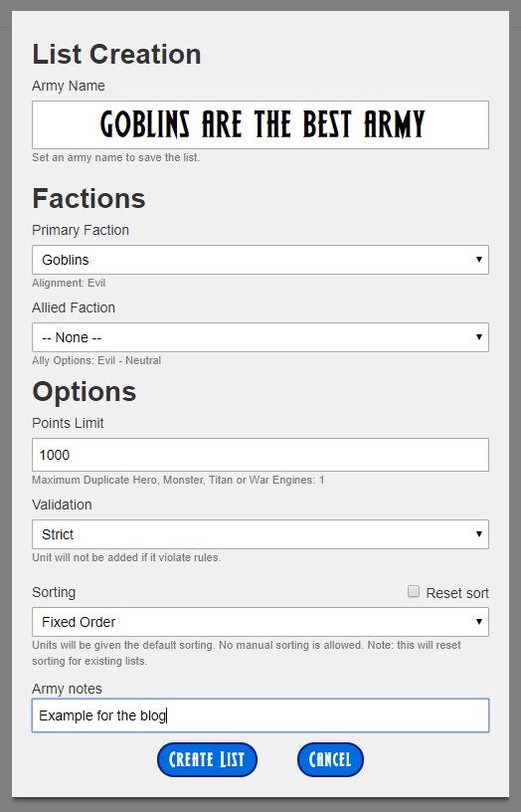
Task: Open the Primary Faction dropdown showing Goblins
Action: [260, 260]
